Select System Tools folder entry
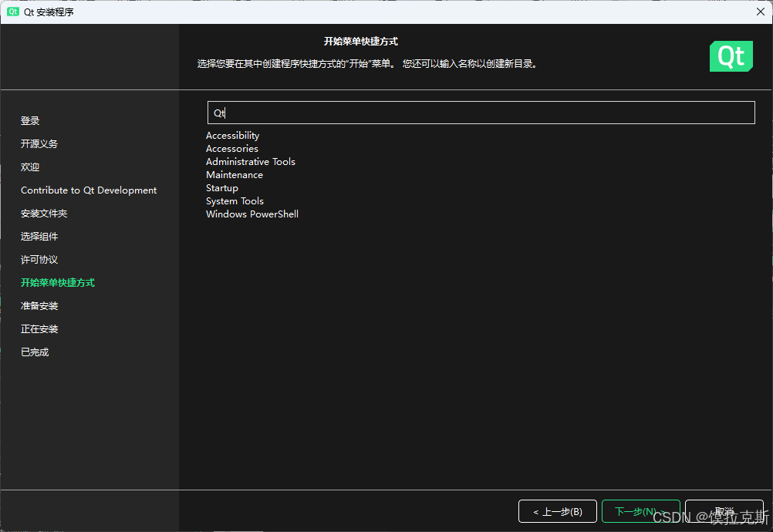Viewport: 773px width, 532px height. (x=235, y=201)
